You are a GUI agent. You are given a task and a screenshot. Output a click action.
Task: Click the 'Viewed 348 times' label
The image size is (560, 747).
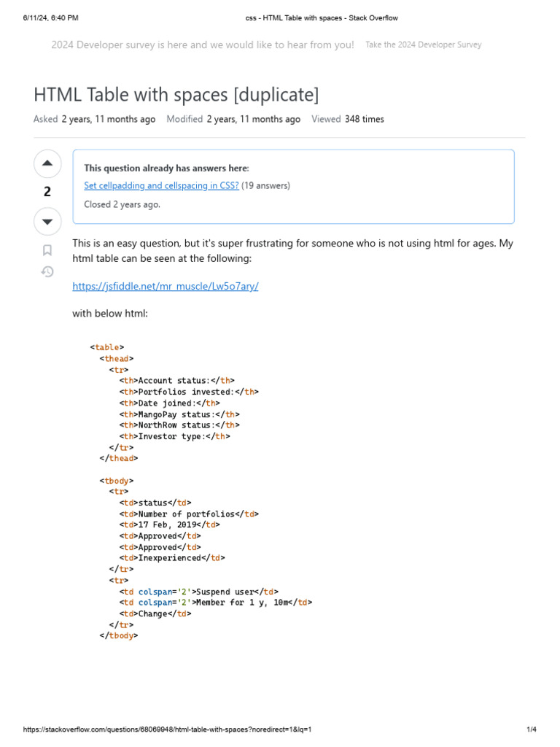coord(347,119)
